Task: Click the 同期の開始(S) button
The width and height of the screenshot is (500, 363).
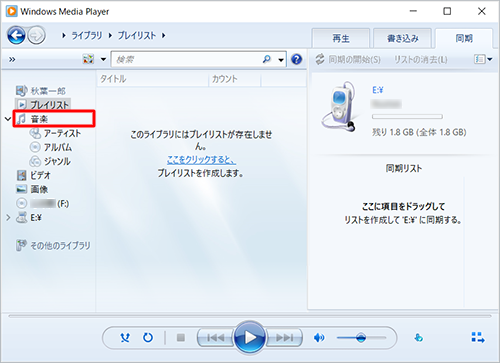Action: click(x=348, y=60)
